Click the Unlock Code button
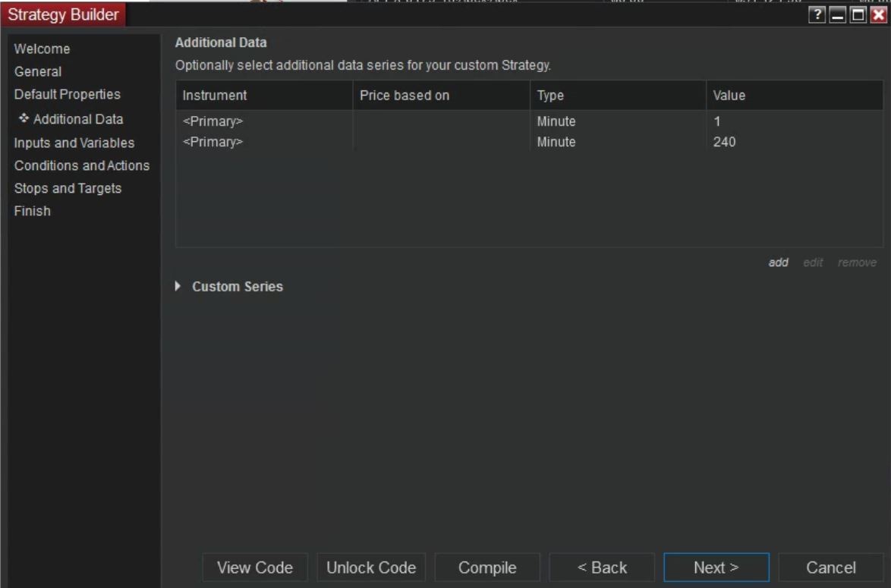 [371, 568]
